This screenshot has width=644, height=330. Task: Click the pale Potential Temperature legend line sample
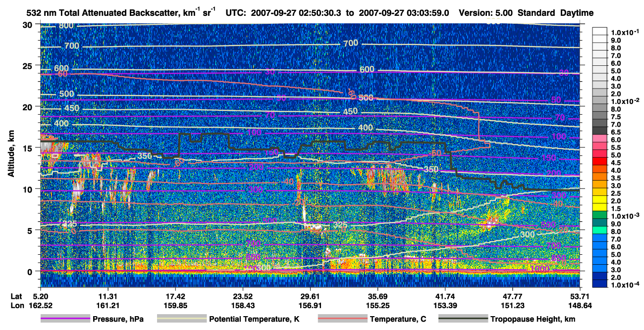[182, 319]
